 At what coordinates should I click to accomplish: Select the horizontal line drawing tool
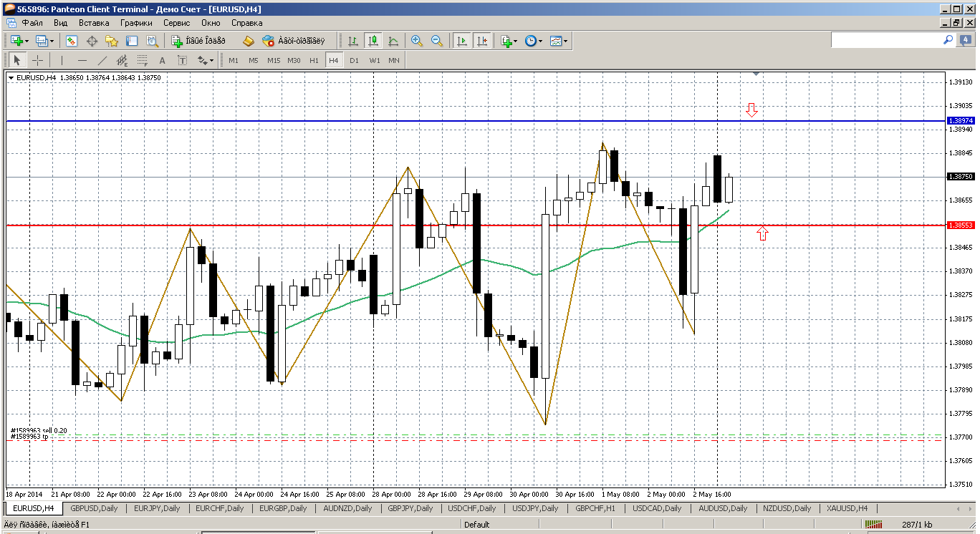82,61
